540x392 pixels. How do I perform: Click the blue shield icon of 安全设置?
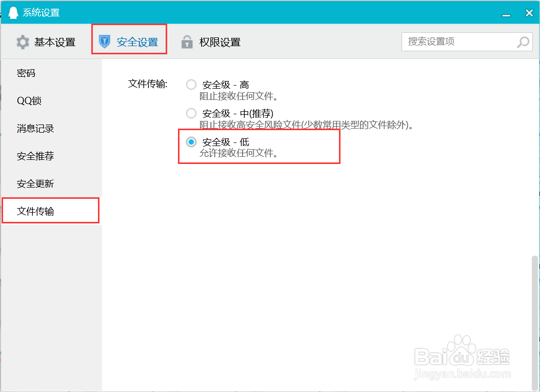[104, 42]
